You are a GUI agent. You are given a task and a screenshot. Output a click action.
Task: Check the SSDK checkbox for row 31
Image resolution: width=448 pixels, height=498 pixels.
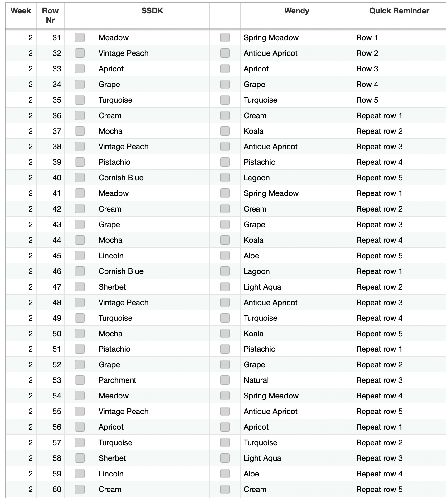coord(80,37)
